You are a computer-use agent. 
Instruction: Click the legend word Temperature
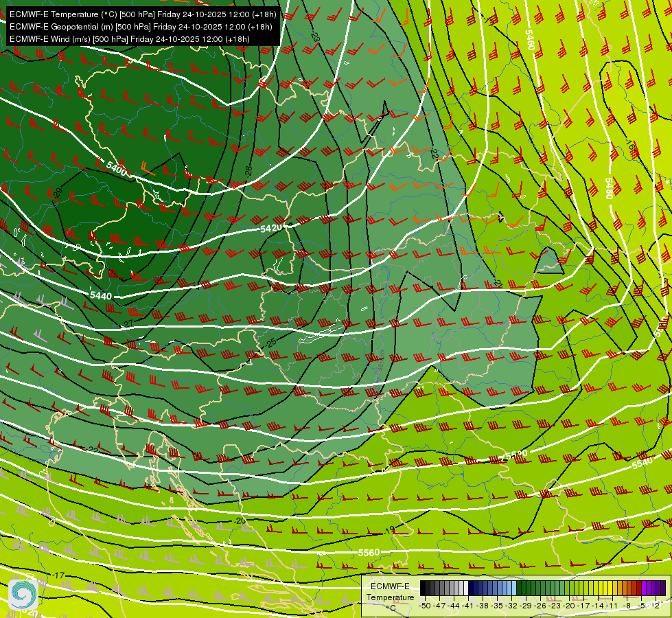[x=390, y=597]
